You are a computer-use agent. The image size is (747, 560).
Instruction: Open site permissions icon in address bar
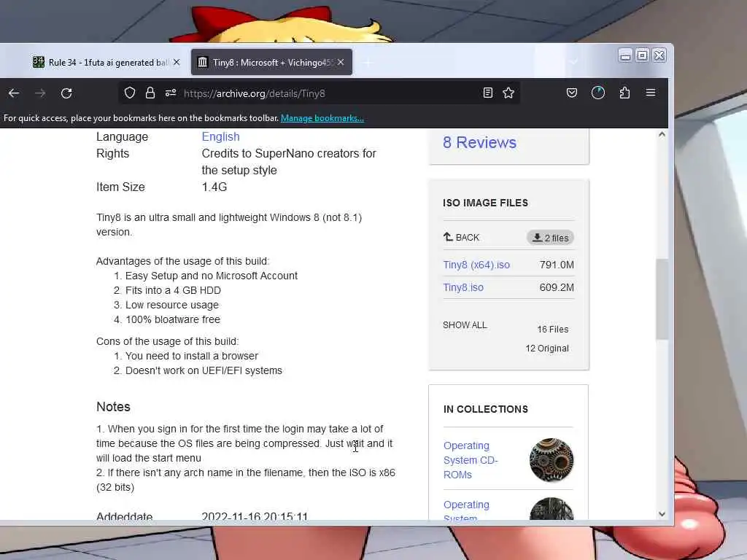[171, 93]
